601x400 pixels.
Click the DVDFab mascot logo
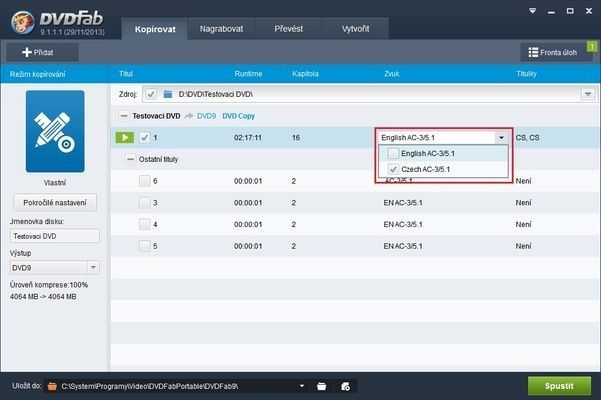coord(23,22)
